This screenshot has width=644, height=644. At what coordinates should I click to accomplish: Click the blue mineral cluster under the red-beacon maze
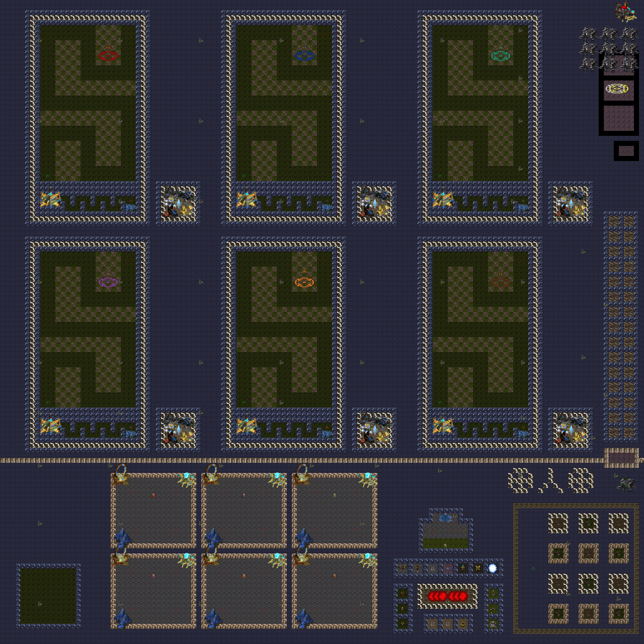131,206
